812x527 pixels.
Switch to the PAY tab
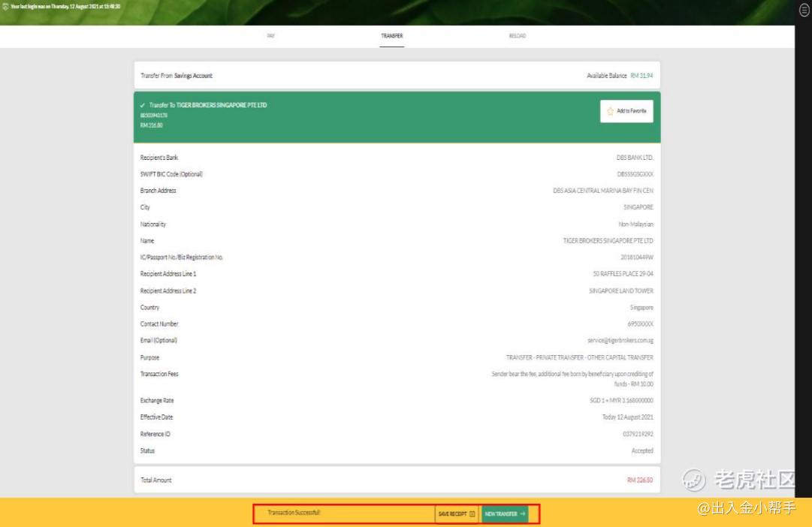point(271,36)
